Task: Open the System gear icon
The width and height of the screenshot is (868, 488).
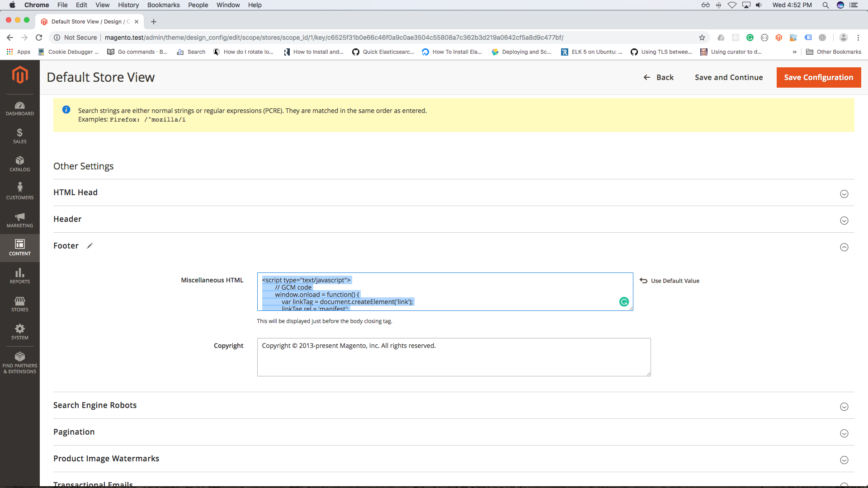Action: point(19,332)
